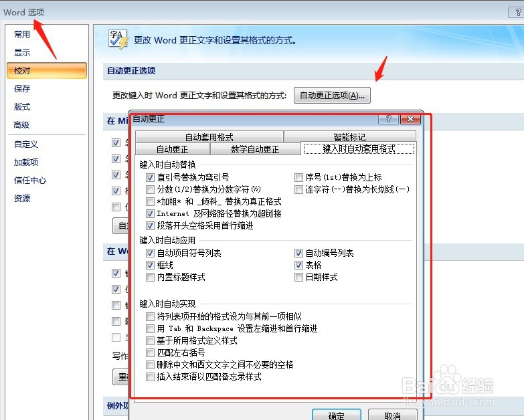This screenshot has width=524, height=420.
Task: Enable 分数(1/2)替换为分数字符
Action: tap(150, 190)
